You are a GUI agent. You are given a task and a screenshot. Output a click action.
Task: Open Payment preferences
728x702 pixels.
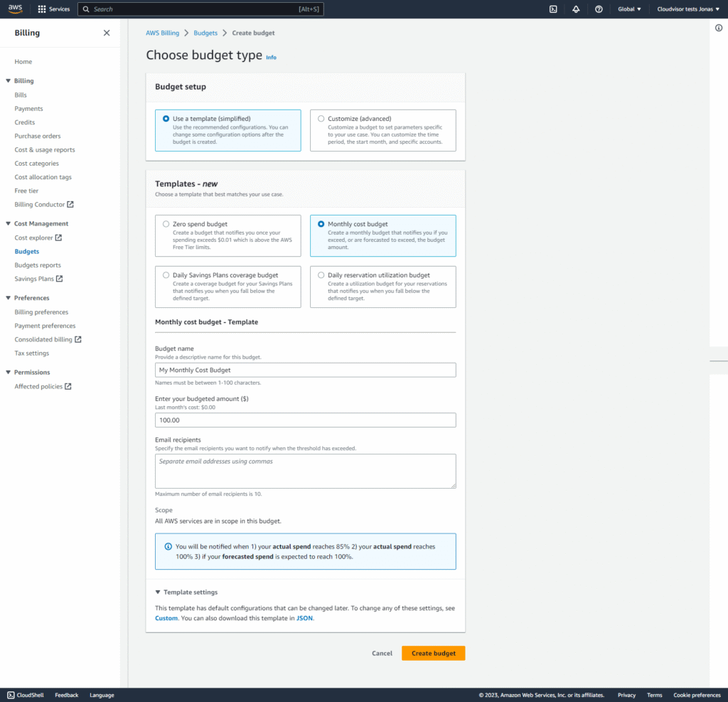pos(45,326)
